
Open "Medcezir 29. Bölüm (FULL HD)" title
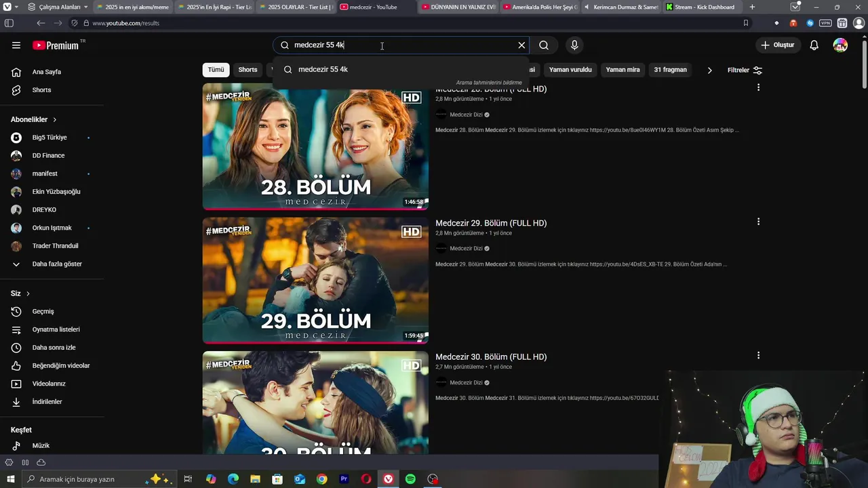[491, 223]
